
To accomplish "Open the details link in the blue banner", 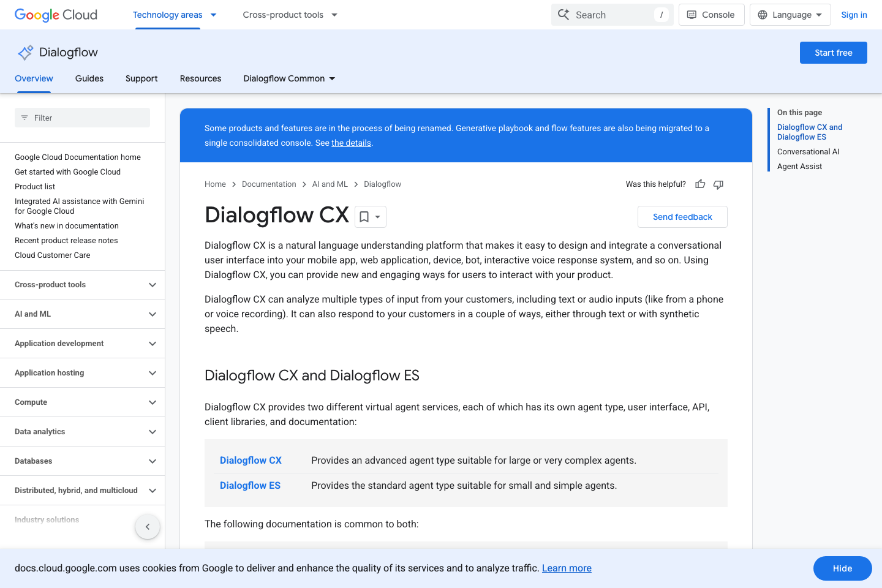I will click(351, 143).
